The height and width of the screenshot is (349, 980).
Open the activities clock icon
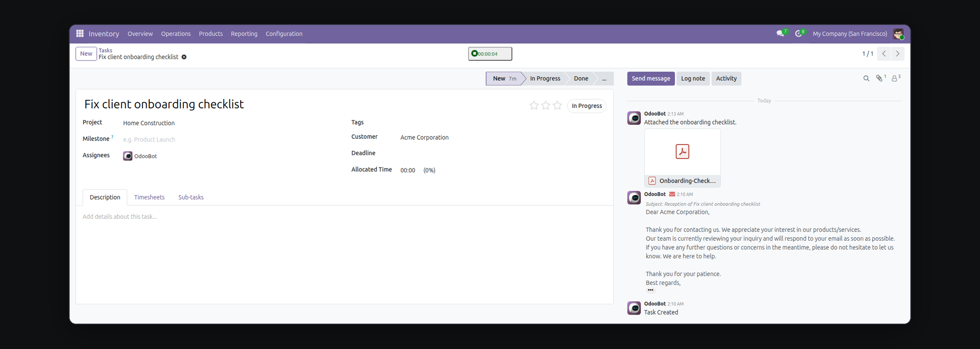point(799,34)
